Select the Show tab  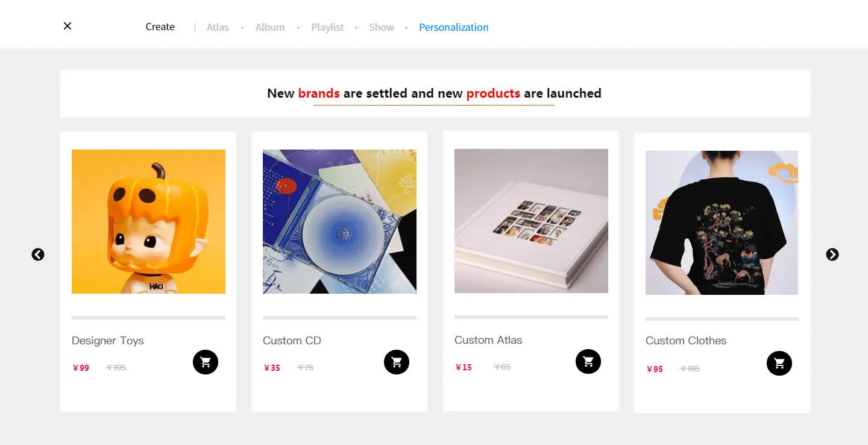(x=382, y=27)
